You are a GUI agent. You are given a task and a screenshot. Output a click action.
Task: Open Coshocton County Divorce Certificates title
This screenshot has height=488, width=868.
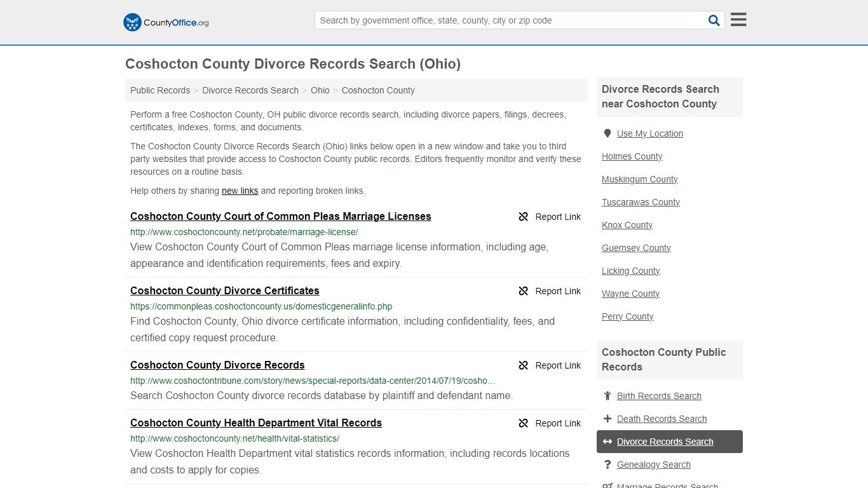[225, 291]
